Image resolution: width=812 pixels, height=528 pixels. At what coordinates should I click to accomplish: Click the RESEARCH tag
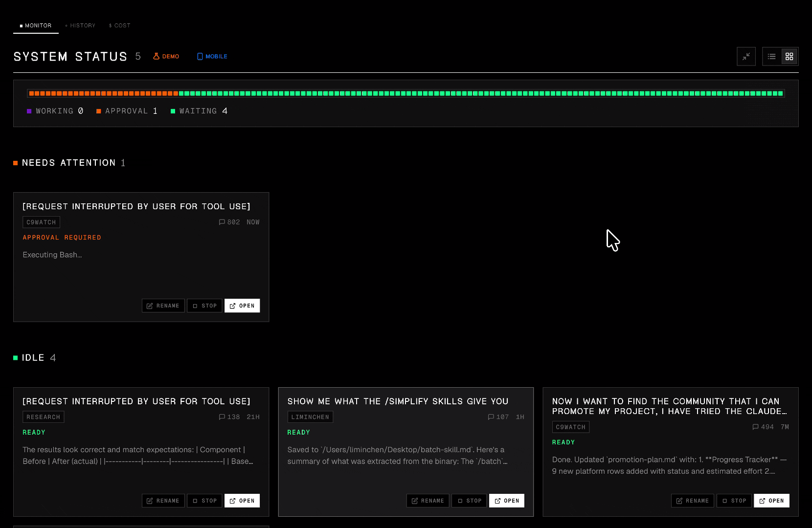43,417
